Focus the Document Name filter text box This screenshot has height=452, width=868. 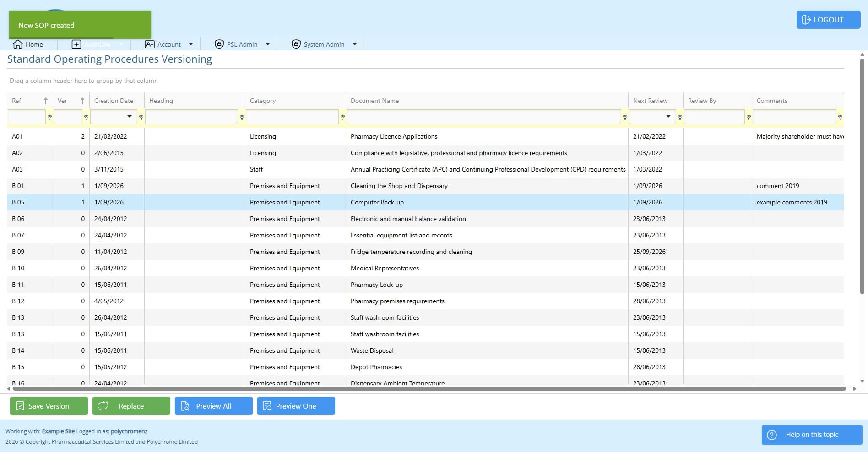point(484,117)
